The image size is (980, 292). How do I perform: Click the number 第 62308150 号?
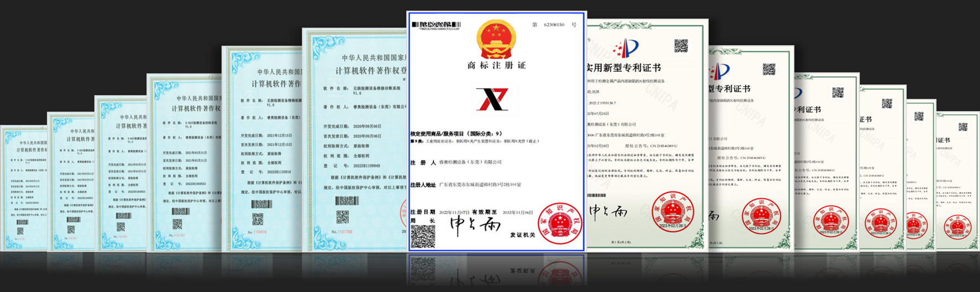(554, 25)
